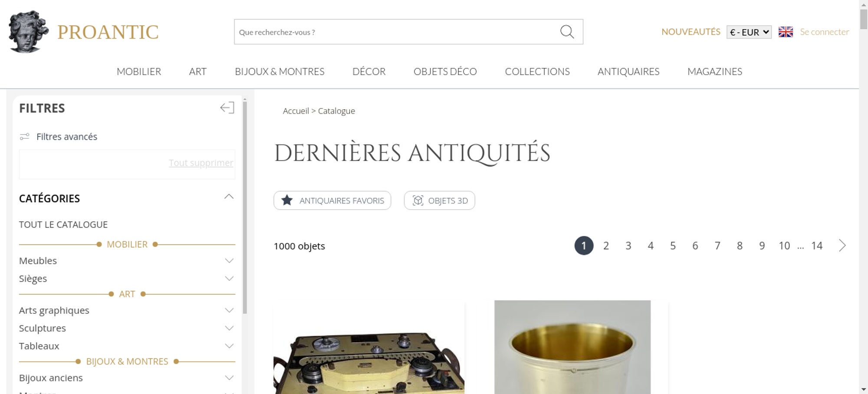868x394 pixels.
Task: Click the Filtres avancés sliders icon
Action: point(25,137)
